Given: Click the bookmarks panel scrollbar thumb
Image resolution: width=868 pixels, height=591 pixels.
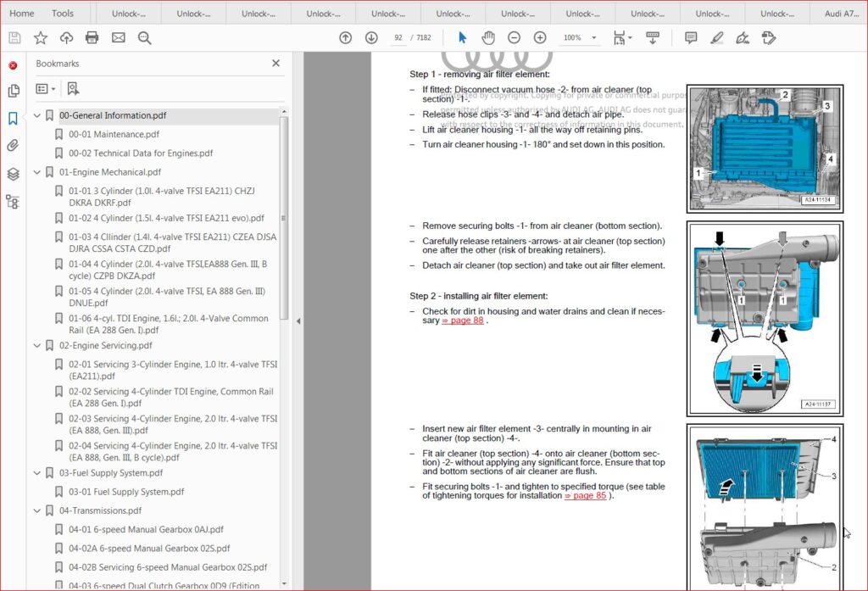Looking at the screenshot, I should point(284,219).
